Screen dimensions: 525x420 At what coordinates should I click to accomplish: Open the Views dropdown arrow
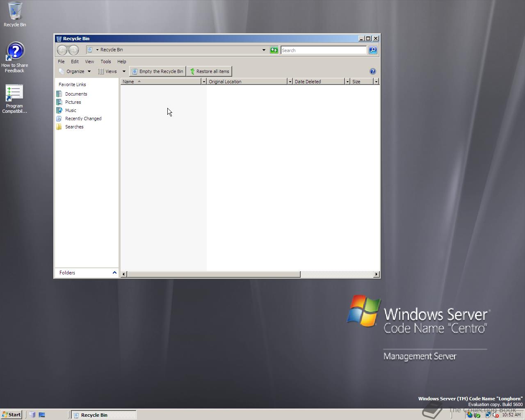click(x=124, y=71)
